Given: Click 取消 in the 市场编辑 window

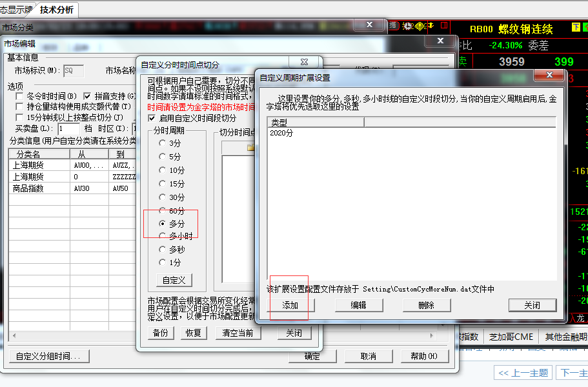Looking at the screenshot, I should click(x=369, y=356).
